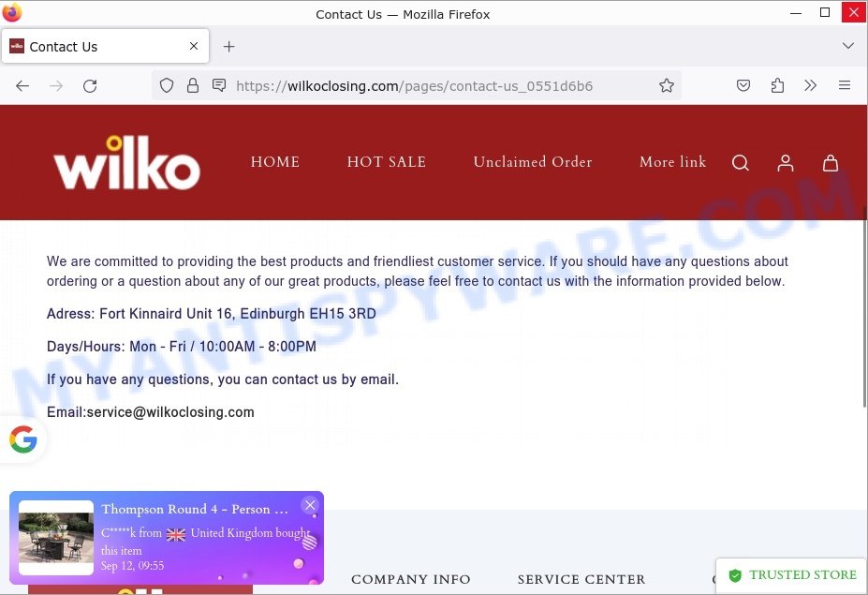Close the purchase notification popup

pyautogui.click(x=310, y=505)
